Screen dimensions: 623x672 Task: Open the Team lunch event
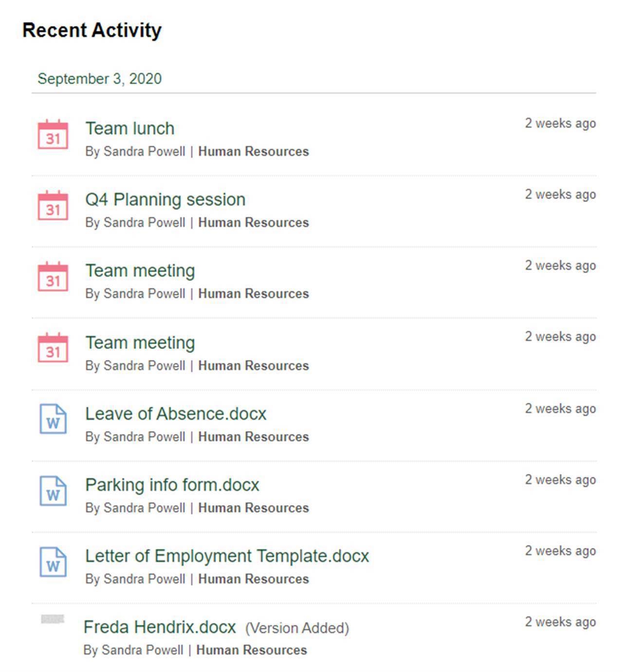tap(130, 129)
